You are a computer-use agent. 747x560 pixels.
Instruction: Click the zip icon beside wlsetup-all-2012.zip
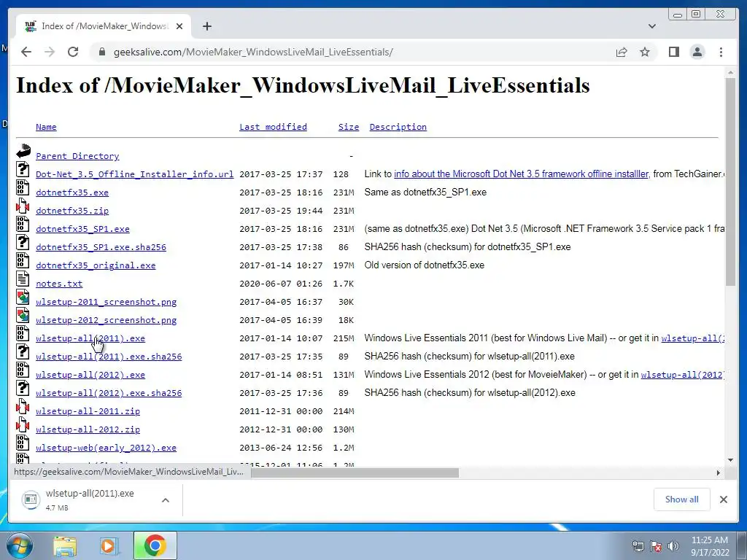tap(23, 424)
